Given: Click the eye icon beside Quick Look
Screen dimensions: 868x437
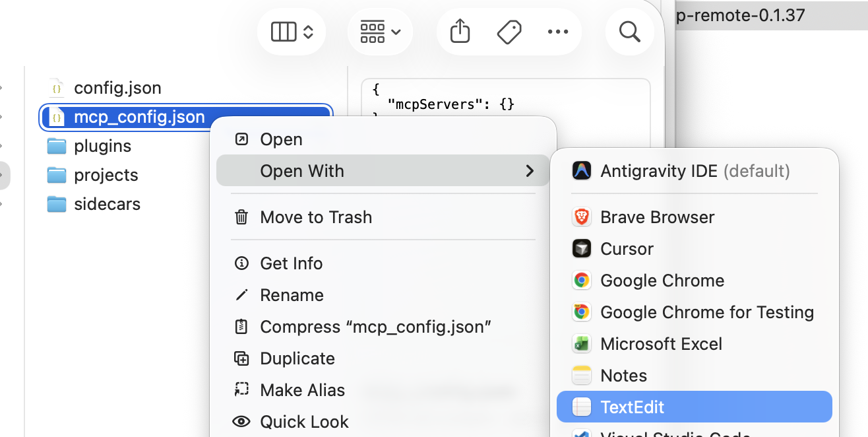Looking at the screenshot, I should pyautogui.click(x=241, y=422).
